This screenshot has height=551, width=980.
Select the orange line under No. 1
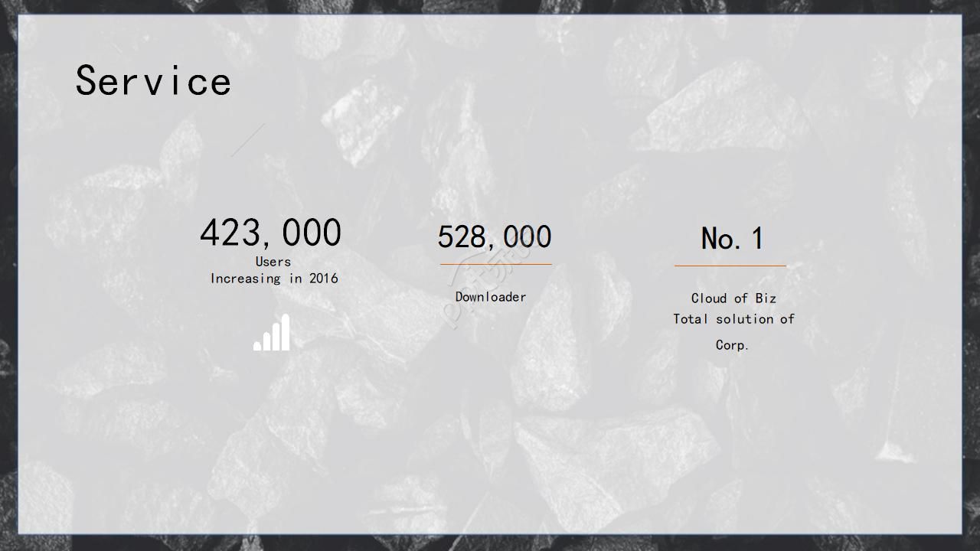[730, 266]
